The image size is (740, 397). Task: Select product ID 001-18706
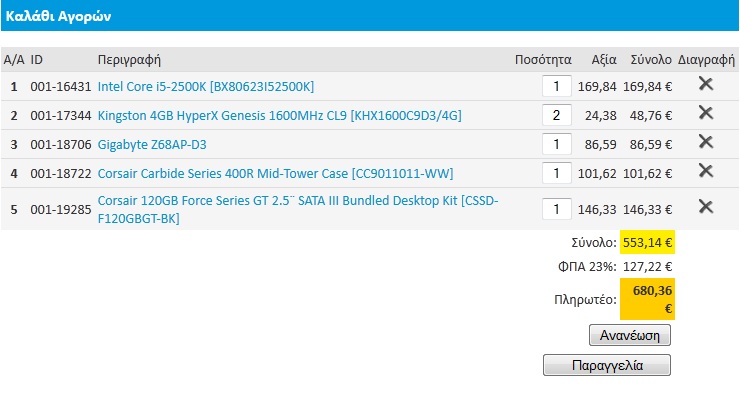(60, 144)
